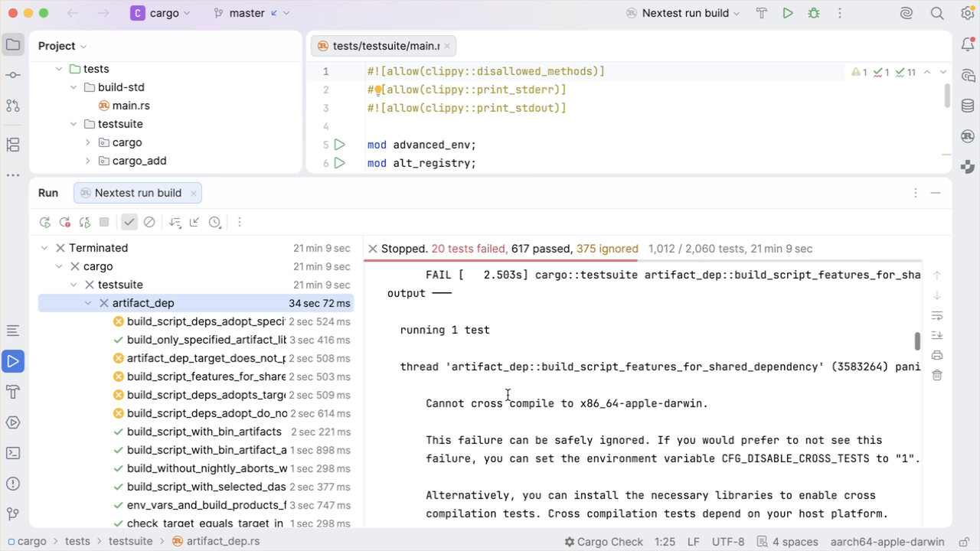Clear console with the trash icon
This screenshot has height=551, width=980.
[937, 375]
